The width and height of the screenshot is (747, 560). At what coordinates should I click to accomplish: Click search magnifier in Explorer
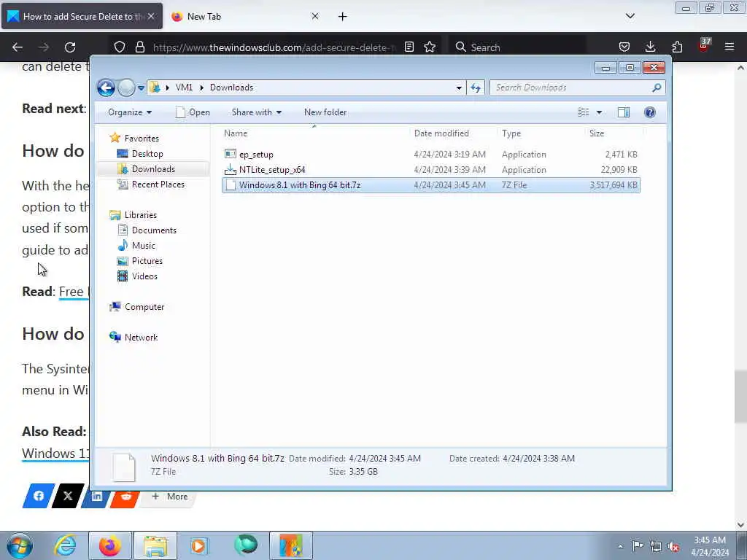pyautogui.click(x=657, y=87)
